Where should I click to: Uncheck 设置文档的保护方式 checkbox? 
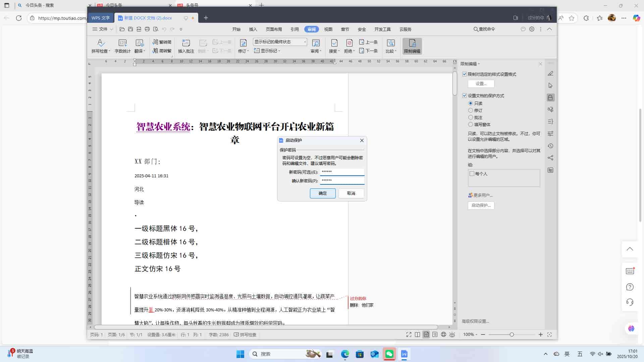465,96
